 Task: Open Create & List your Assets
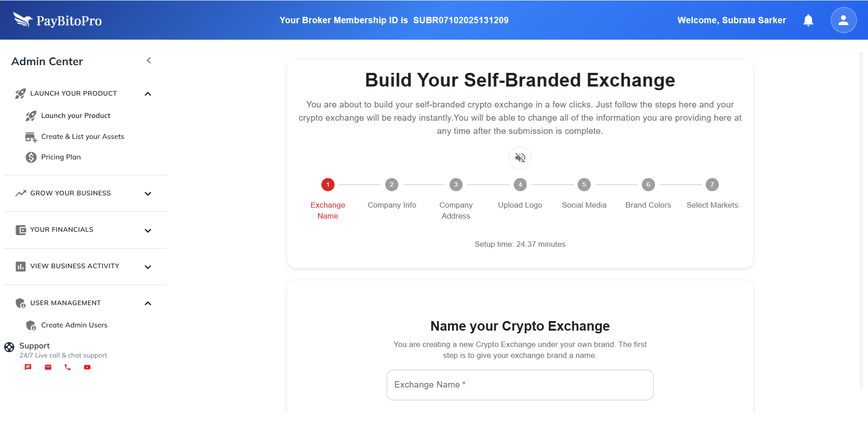click(83, 137)
